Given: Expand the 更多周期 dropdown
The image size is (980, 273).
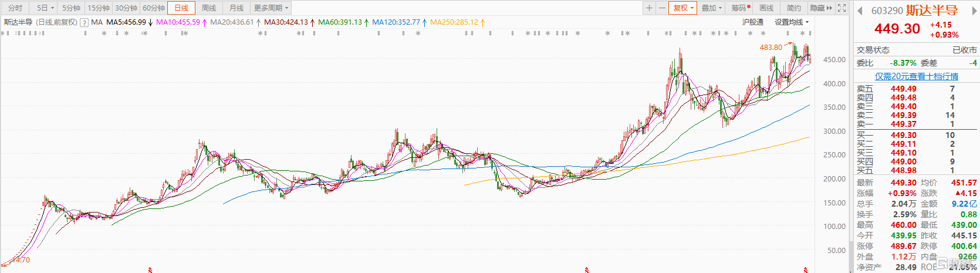Looking at the screenshot, I should point(271,8).
